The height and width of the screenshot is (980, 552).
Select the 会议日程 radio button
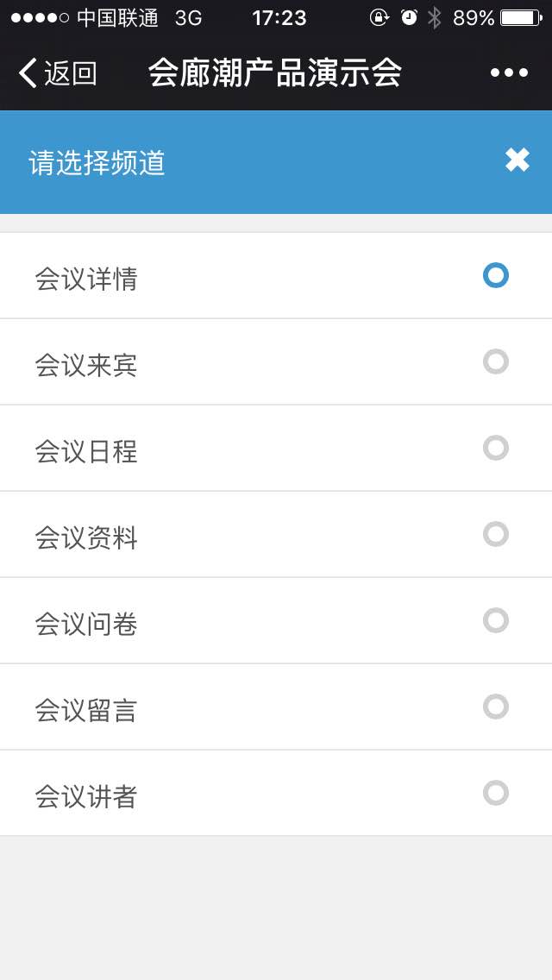pos(496,448)
